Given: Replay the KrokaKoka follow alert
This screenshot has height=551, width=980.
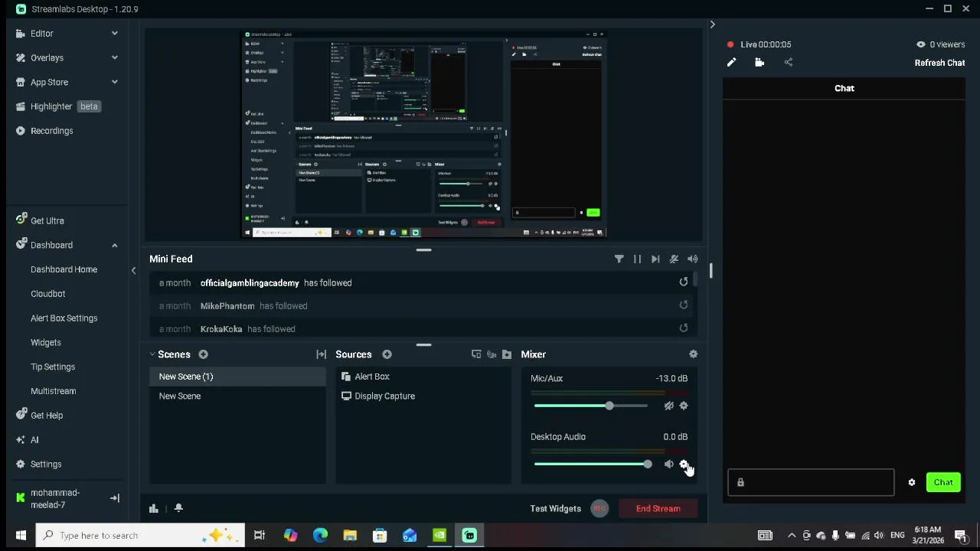Looking at the screenshot, I should 684,328.
